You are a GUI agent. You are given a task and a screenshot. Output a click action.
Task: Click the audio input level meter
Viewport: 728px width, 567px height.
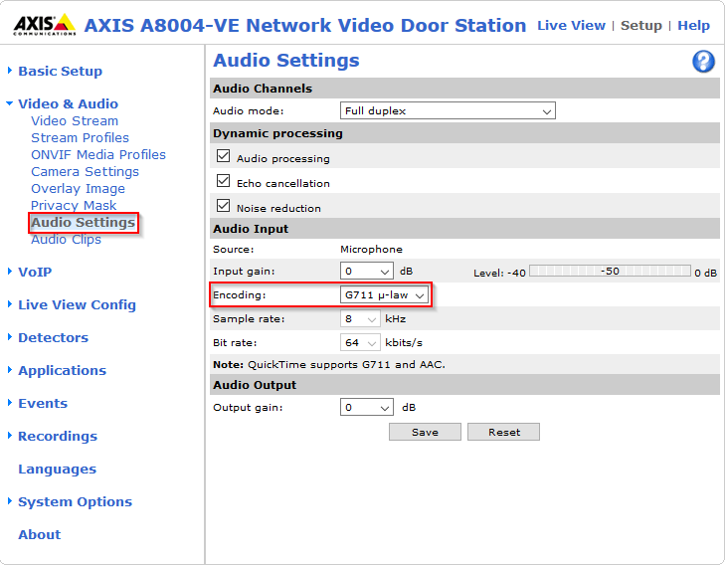[610, 272]
